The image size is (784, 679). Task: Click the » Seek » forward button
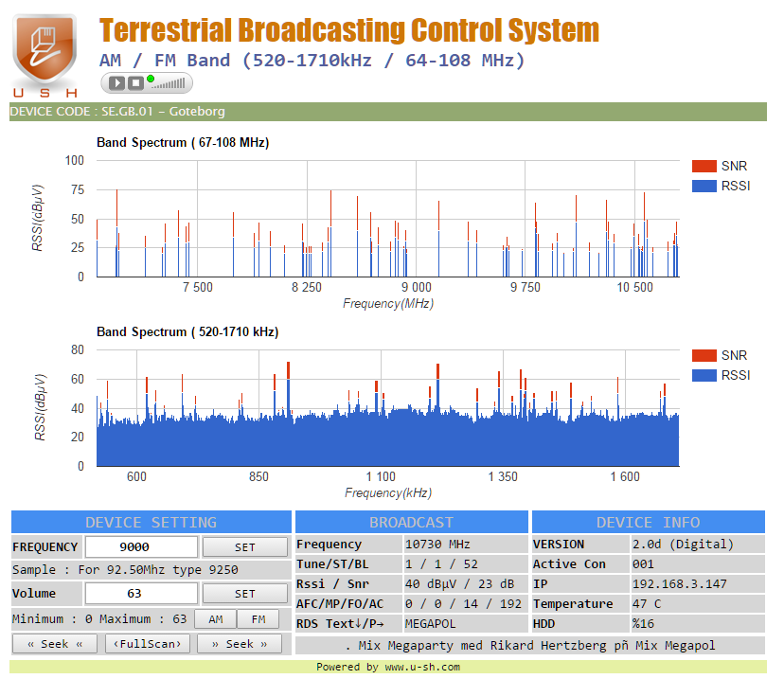point(240,644)
